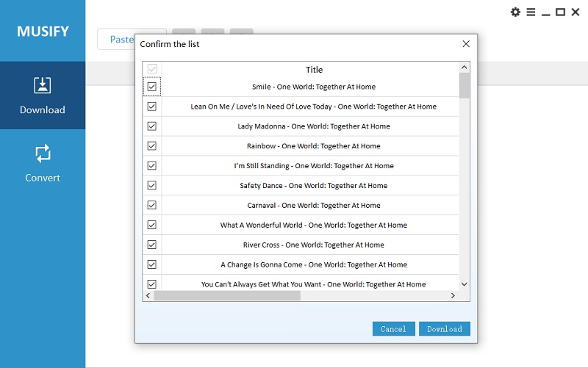Viewport: 588px width, 368px height.
Task: Open the Convert section in sidebar
Action: [x=43, y=163]
